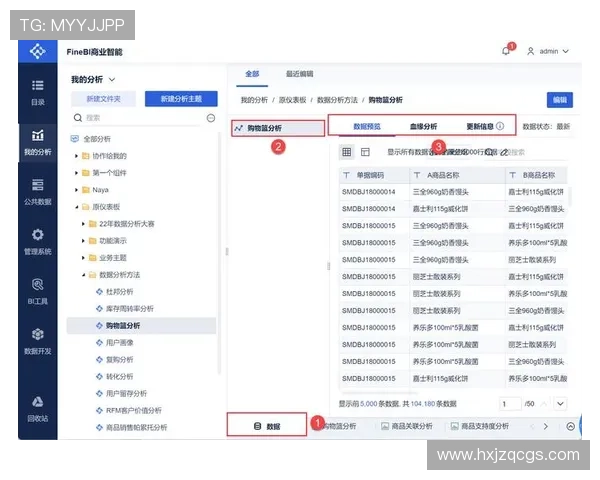Switch to the 更新信息 tab
The height and width of the screenshot is (480, 600).
pyautogui.click(x=480, y=126)
